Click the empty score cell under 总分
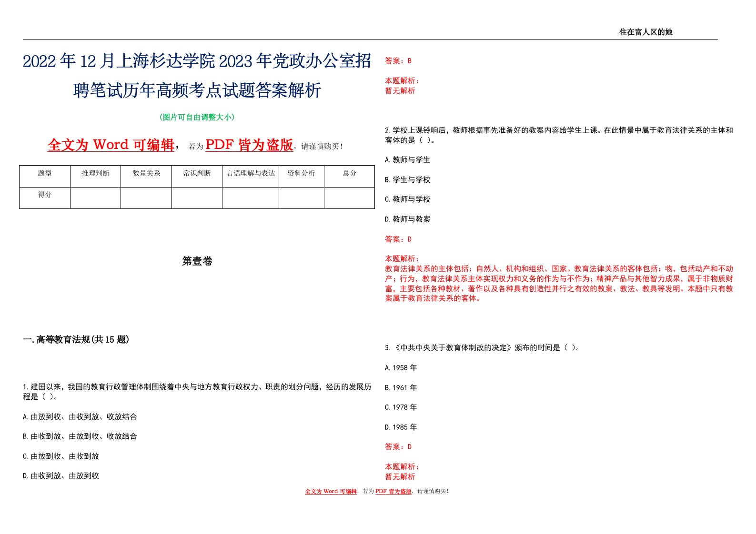Screen dimensions: 756x534 [350, 198]
